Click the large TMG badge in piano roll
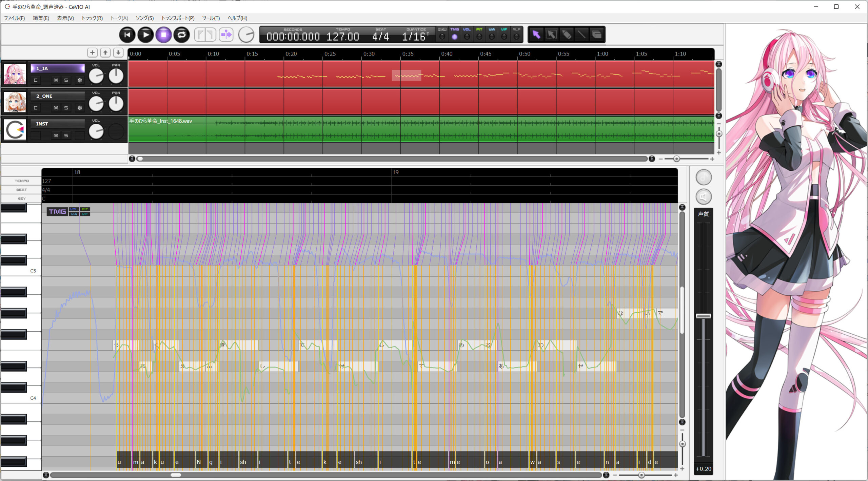Viewport: 868px width, 481px height. coord(57,212)
